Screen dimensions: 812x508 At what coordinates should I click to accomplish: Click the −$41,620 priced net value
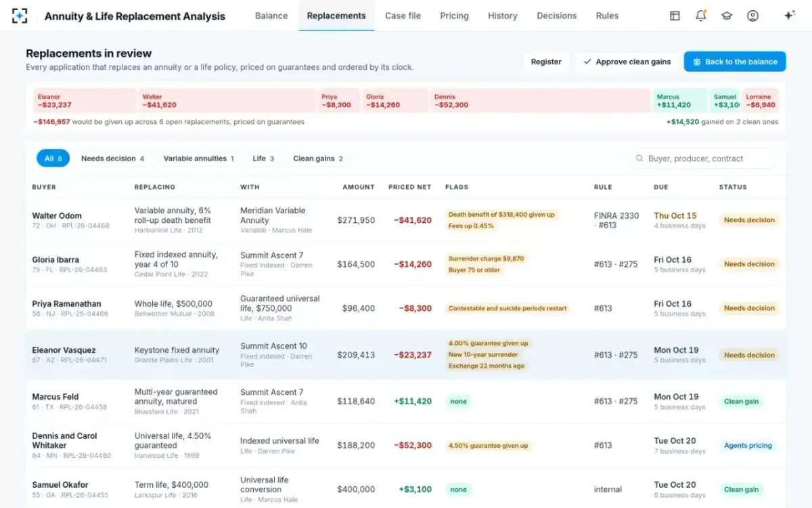(x=413, y=220)
